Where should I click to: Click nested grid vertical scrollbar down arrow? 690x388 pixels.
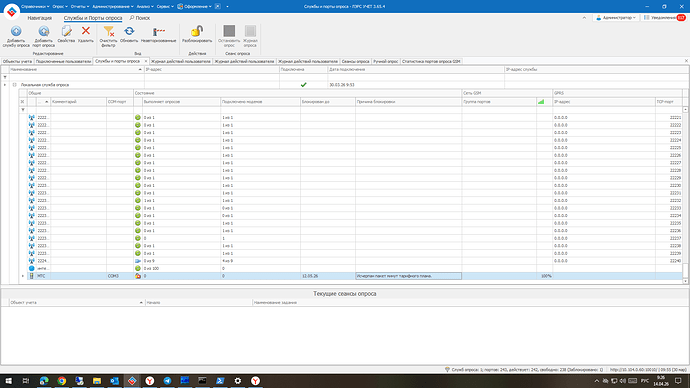[x=685, y=281]
